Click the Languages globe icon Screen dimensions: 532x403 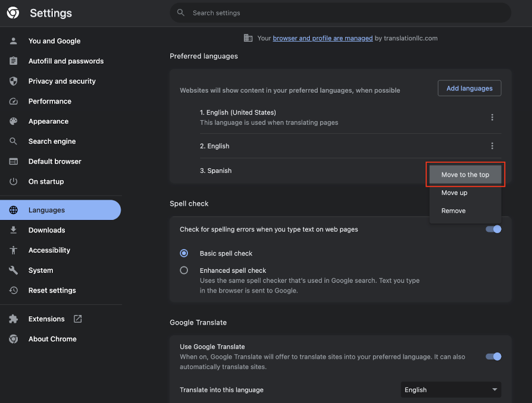pyautogui.click(x=13, y=210)
